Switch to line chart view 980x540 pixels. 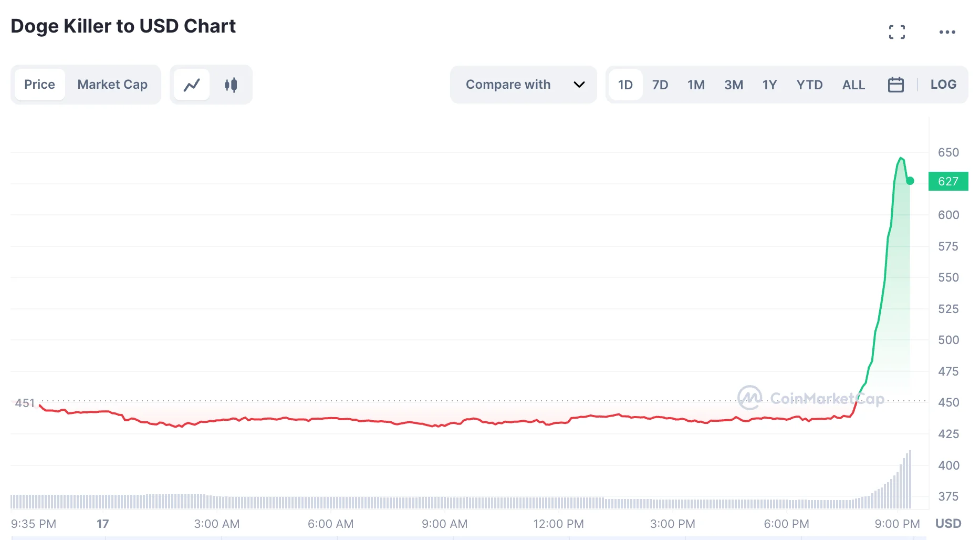point(192,85)
